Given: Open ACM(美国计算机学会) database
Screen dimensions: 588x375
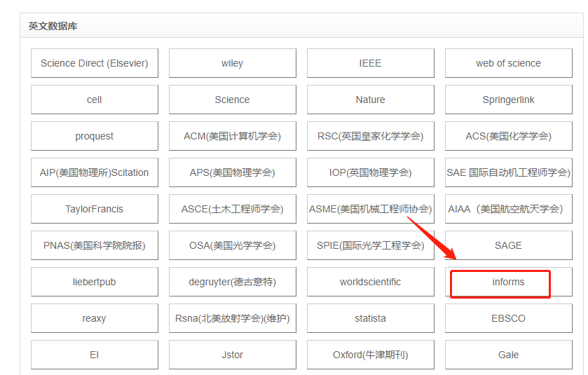Looking at the screenshot, I should (x=232, y=136).
